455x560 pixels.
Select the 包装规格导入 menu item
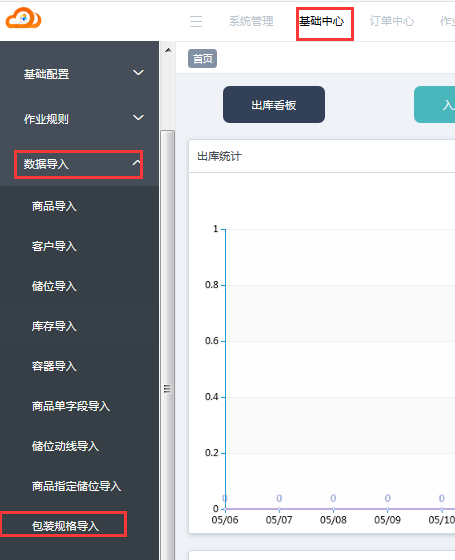tap(65, 526)
